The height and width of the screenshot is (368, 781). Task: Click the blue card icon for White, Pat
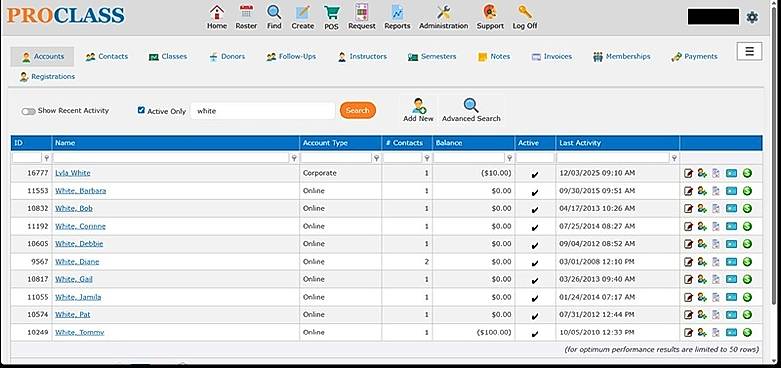731,315
